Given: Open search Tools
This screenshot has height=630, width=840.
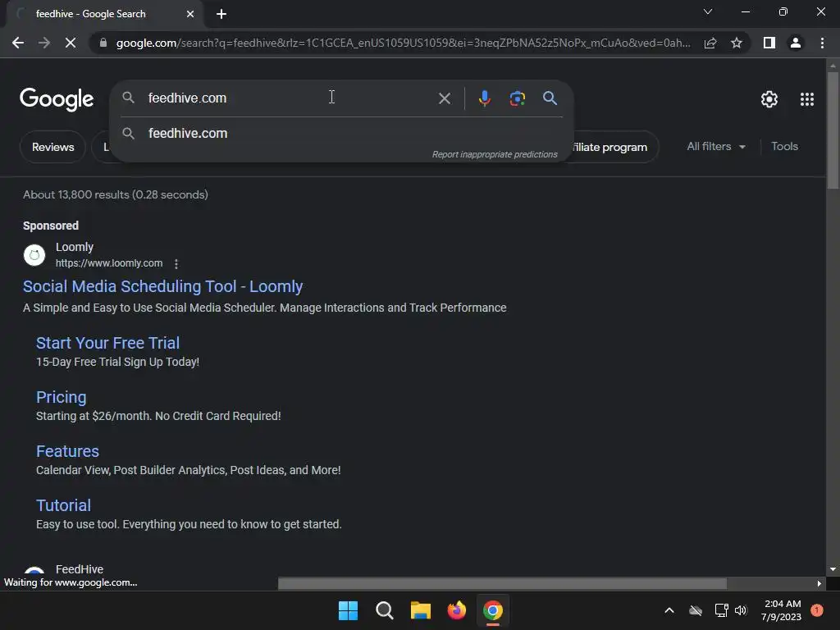Looking at the screenshot, I should click(784, 146).
